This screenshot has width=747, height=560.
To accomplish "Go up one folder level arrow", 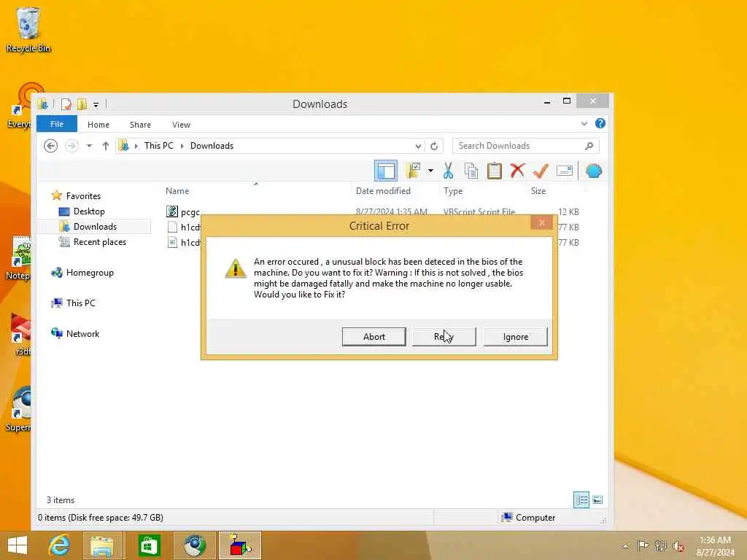I will click(x=105, y=146).
